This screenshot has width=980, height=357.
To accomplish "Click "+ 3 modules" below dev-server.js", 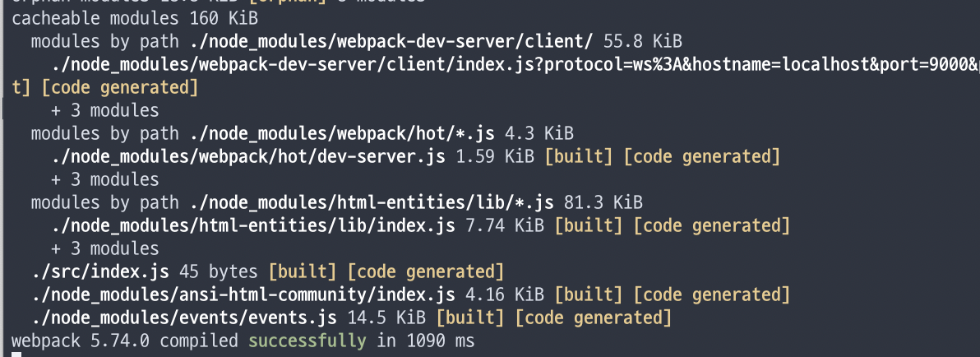I will click(x=104, y=180).
